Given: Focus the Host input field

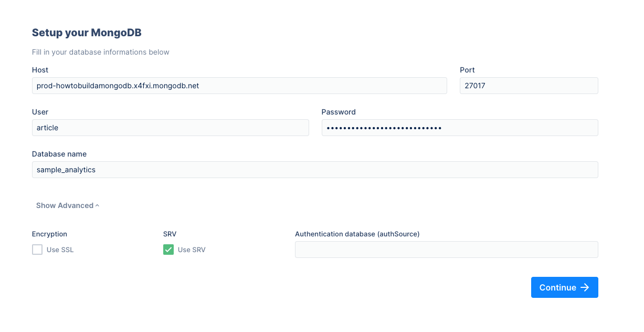Looking at the screenshot, I should (239, 86).
